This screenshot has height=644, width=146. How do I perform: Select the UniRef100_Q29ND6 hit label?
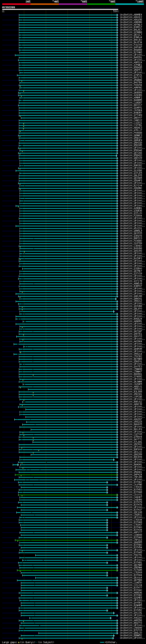131,32
